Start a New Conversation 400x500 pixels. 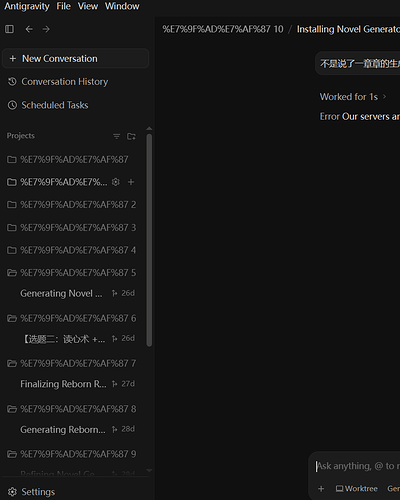coord(75,59)
